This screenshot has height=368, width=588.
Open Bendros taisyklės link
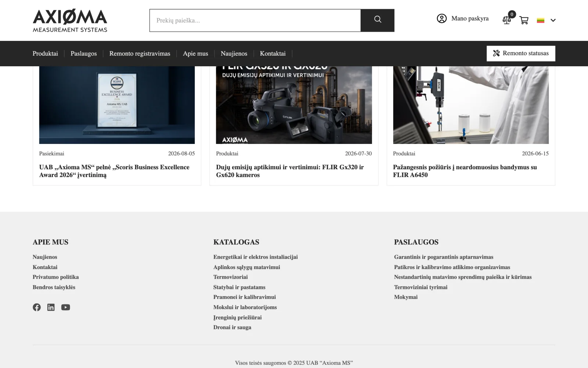54,287
